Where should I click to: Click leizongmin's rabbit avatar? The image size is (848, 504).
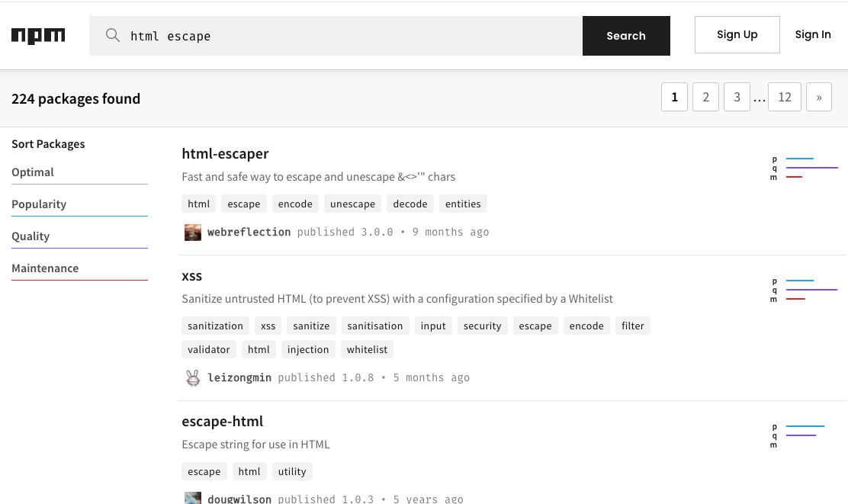pyautogui.click(x=192, y=377)
